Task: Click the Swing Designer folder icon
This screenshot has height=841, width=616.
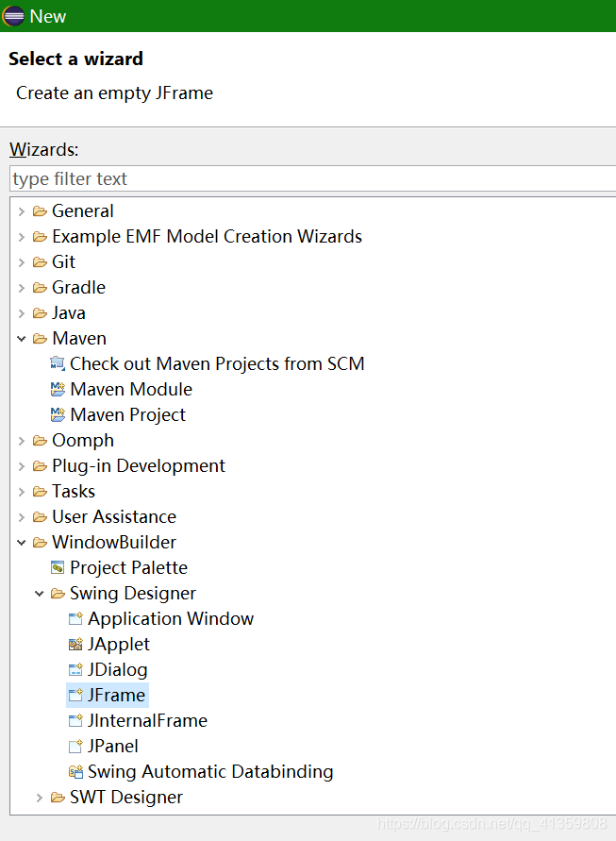Action: (58, 593)
